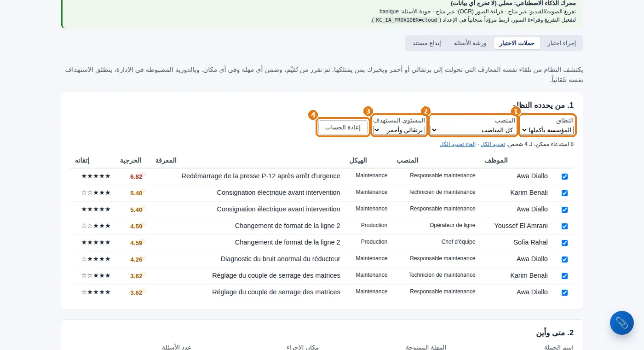644x350 pixels.
Task: Click the five-star mastery rating in the 6.82 row
Action: pyautogui.click(x=96, y=176)
